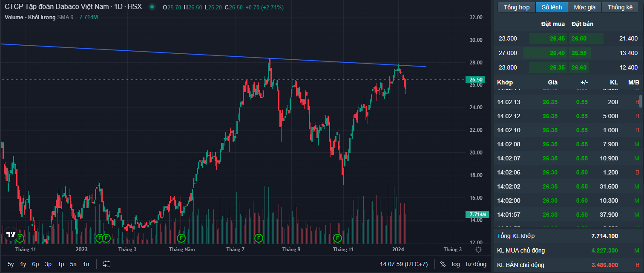Click trade row at 14:02:13
The width and height of the screenshot is (644, 273).
click(x=568, y=102)
